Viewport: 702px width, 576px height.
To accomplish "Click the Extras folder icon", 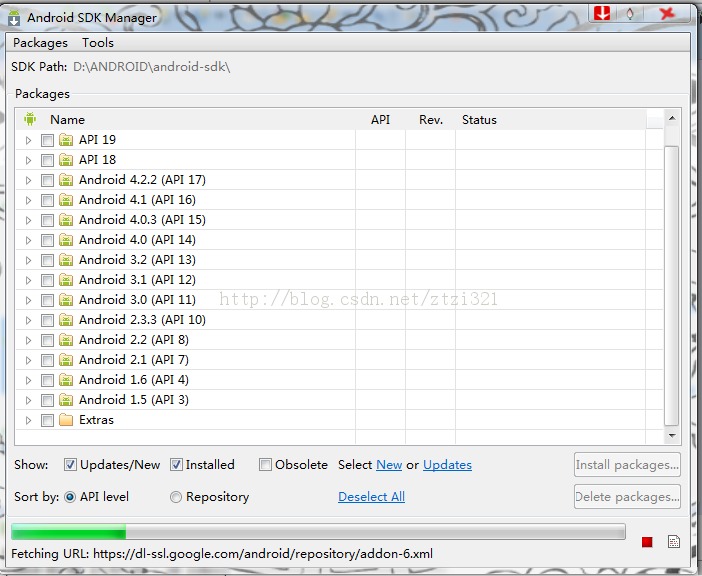I will pyautogui.click(x=66, y=420).
